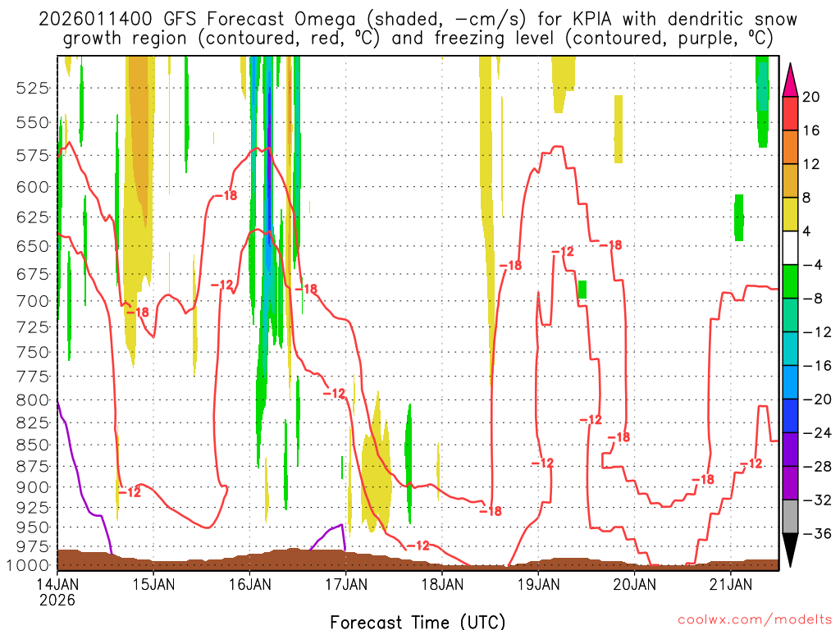The height and width of the screenshot is (630, 840).
Task: Click the -12 contour label near 975 hPa
Action: tap(418, 546)
